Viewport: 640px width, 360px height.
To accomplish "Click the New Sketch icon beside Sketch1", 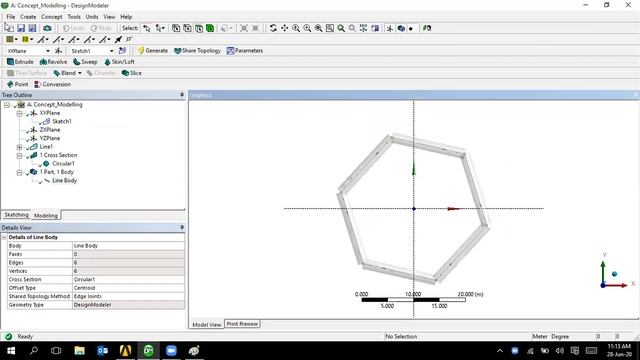I will point(122,51).
